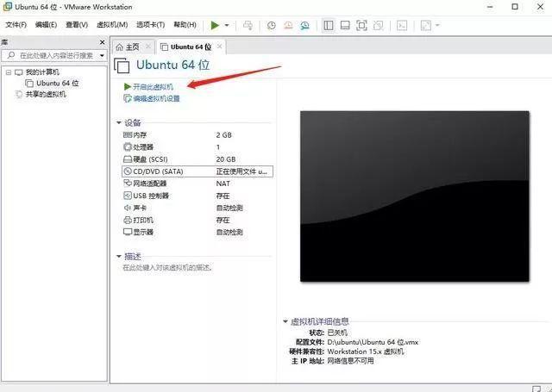Select Ubuntu 64 位 in the library tree
552x392 pixels.
pos(57,84)
